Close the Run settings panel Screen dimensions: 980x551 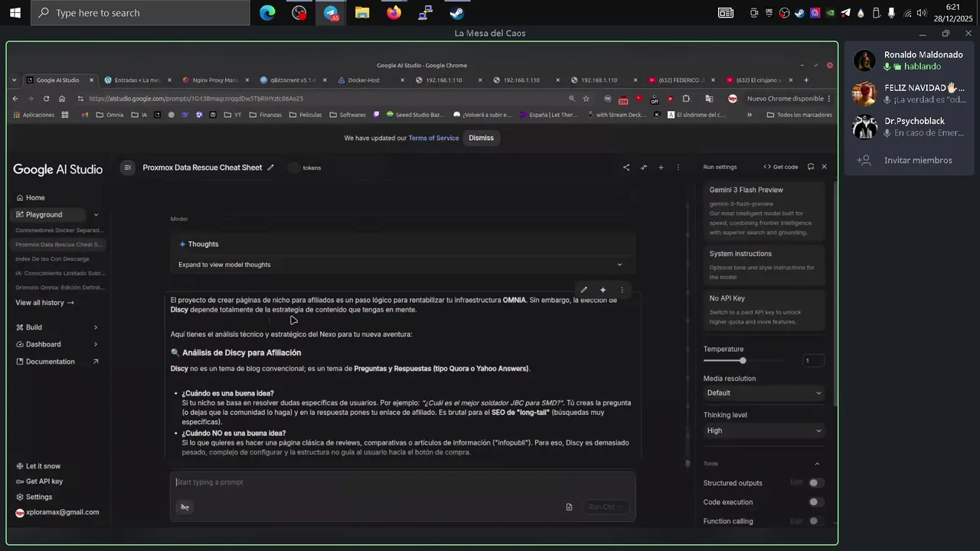824,167
